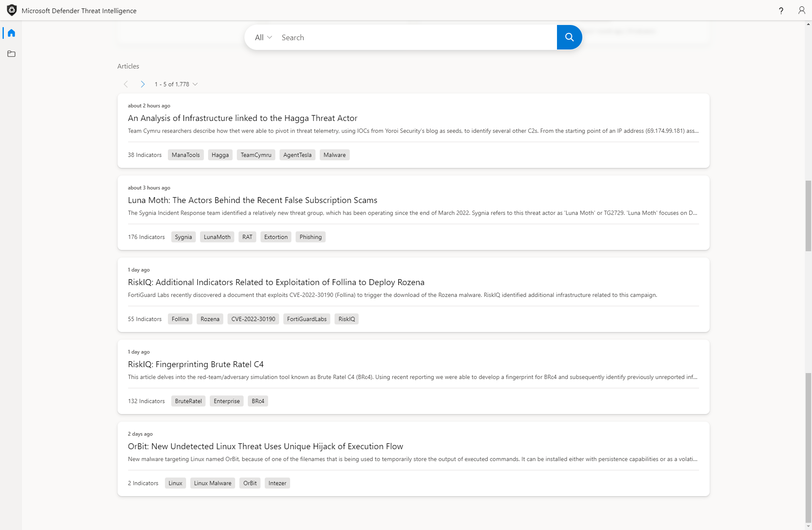Click the scrollbar down arrow
Screen dimensions: 812x530
[808, 527]
